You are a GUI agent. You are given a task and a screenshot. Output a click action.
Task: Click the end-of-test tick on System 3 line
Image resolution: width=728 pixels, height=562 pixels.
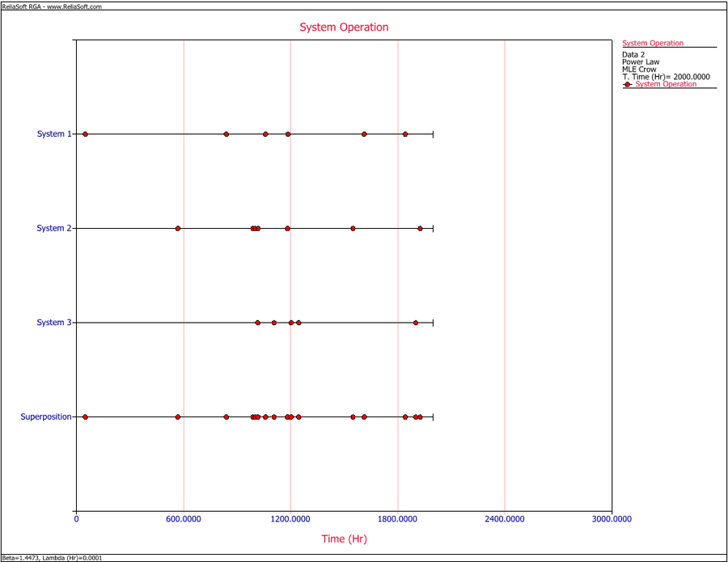(434, 323)
